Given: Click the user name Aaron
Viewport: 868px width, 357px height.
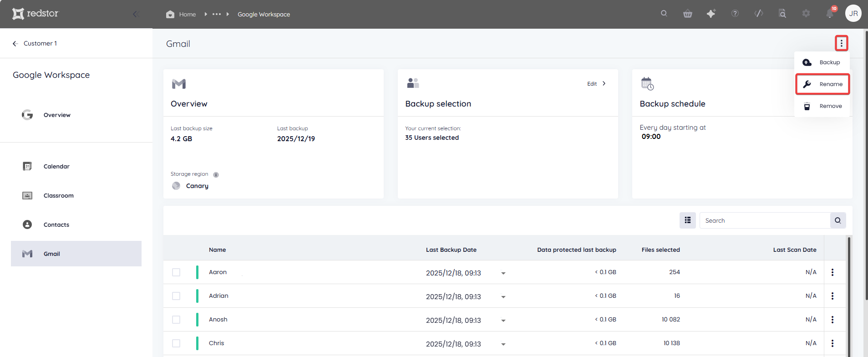Looking at the screenshot, I should pyautogui.click(x=218, y=272).
